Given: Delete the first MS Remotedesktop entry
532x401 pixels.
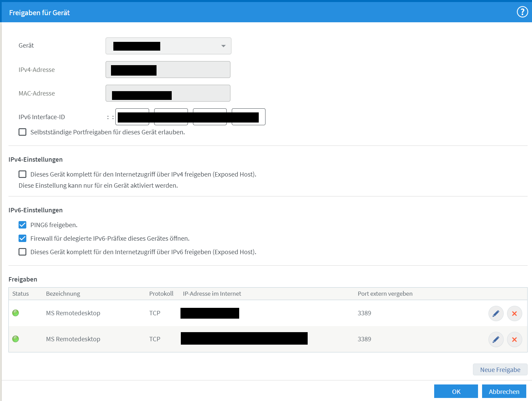Looking at the screenshot, I should (x=514, y=314).
